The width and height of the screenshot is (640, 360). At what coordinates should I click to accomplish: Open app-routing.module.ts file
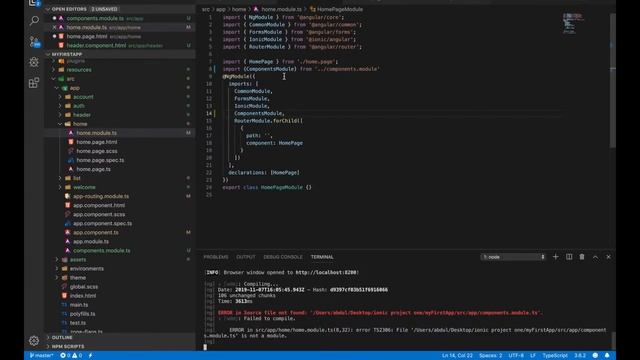[x=101, y=196]
